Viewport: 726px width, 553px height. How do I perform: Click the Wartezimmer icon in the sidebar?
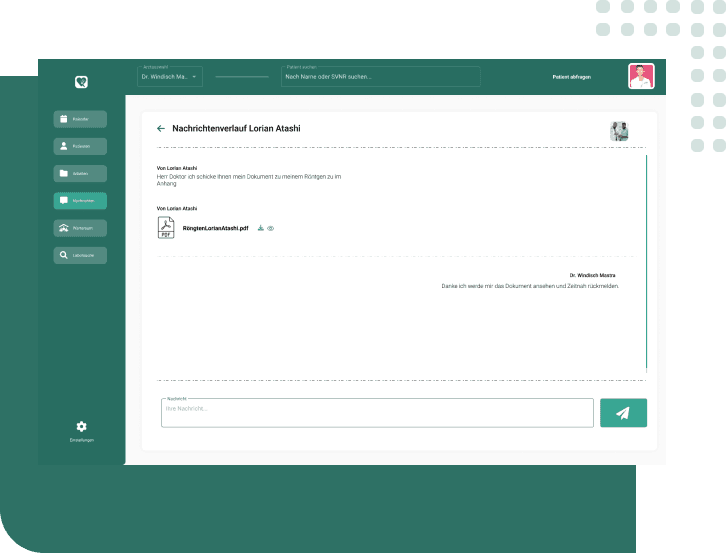63,228
